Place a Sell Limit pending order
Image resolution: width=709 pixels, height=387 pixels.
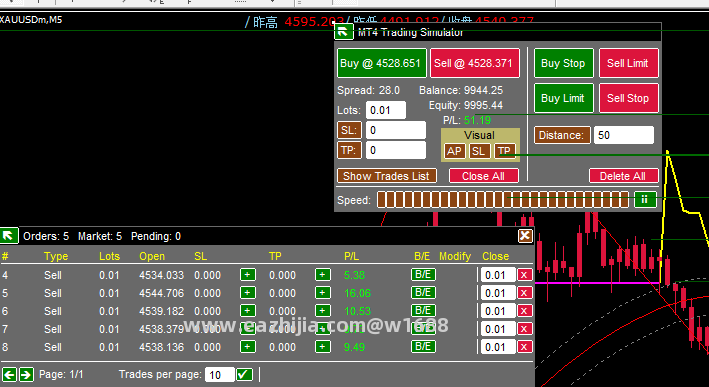[628, 63]
